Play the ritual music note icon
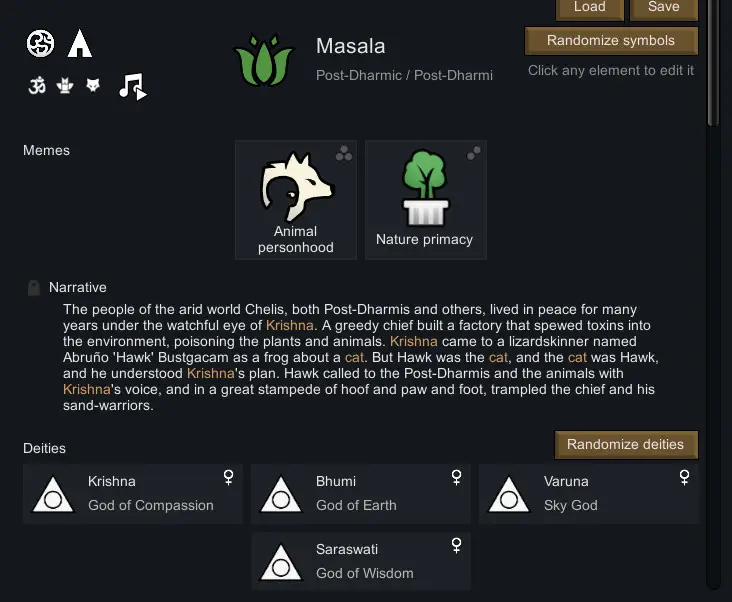This screenshot has height=602, width=732. coord(133,86)
